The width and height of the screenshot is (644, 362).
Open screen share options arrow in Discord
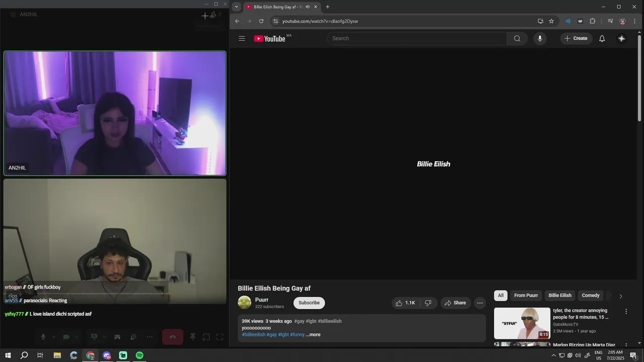coord(105,337)
